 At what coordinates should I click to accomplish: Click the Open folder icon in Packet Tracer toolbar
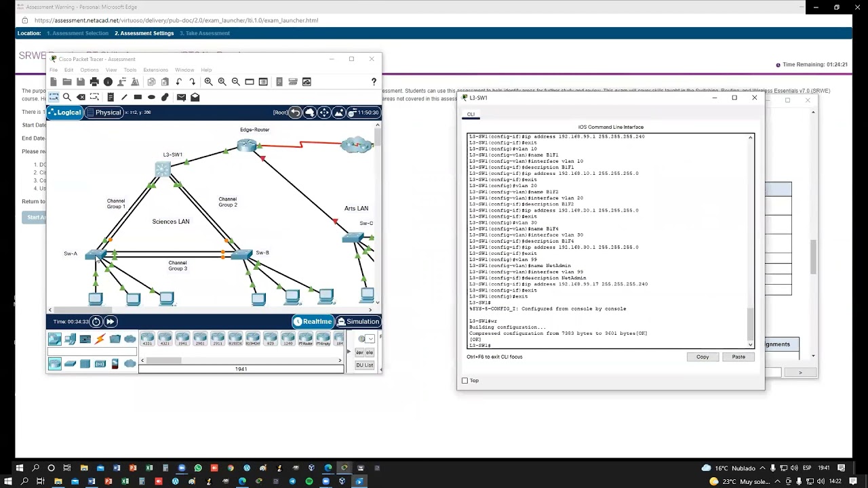tap(67, 82)
